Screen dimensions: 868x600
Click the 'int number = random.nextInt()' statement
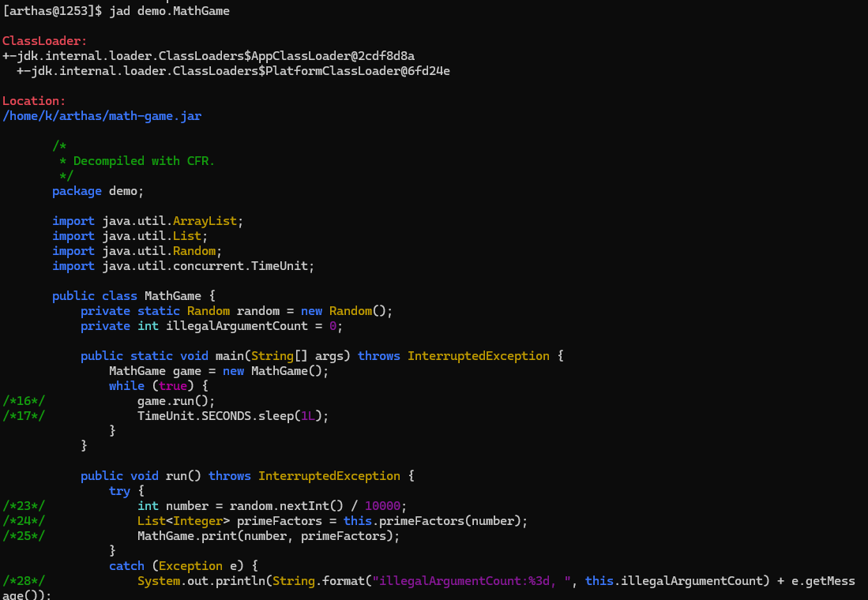272,506
